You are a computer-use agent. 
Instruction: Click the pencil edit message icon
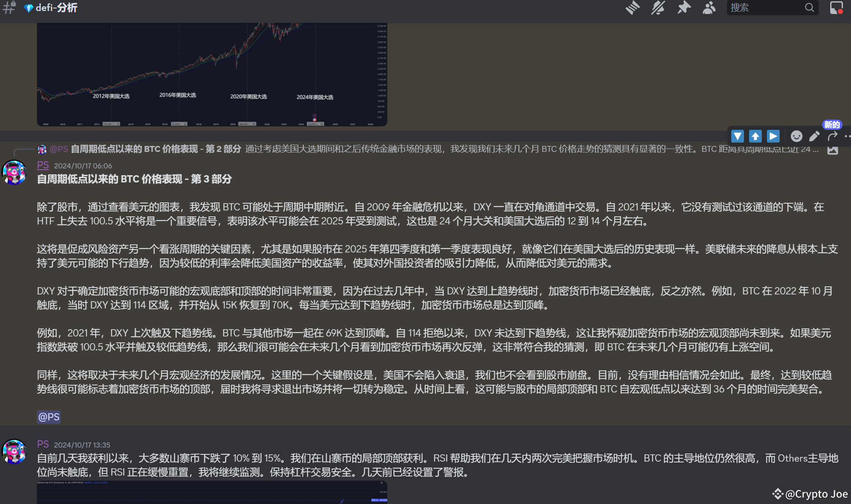click(814, 136)
